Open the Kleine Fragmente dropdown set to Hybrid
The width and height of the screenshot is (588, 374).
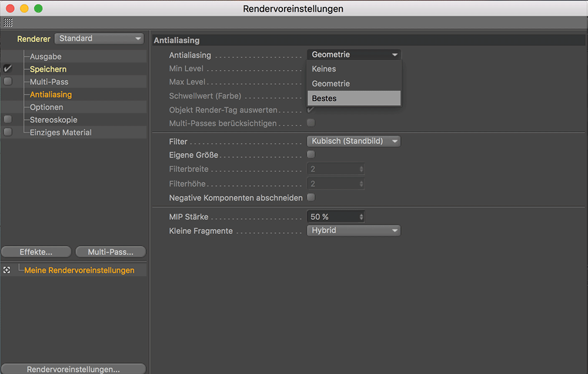click(x=353, y=231)
